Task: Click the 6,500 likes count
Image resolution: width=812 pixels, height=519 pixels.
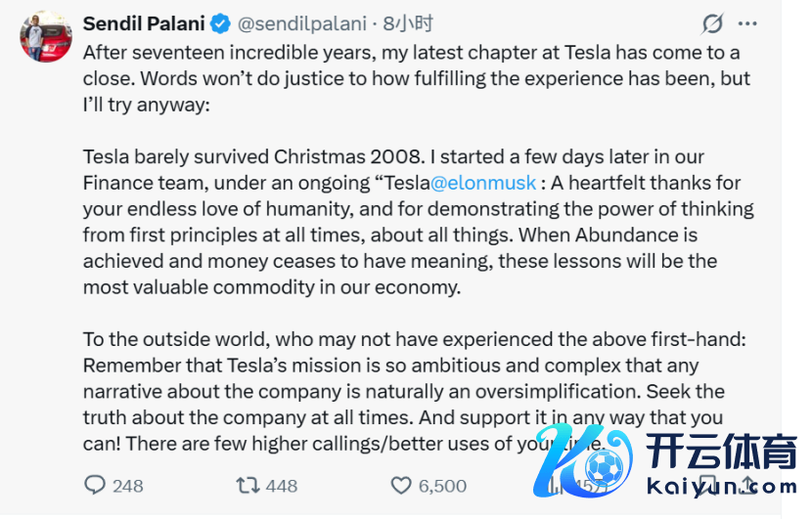Action: click(x=442, y=486)
